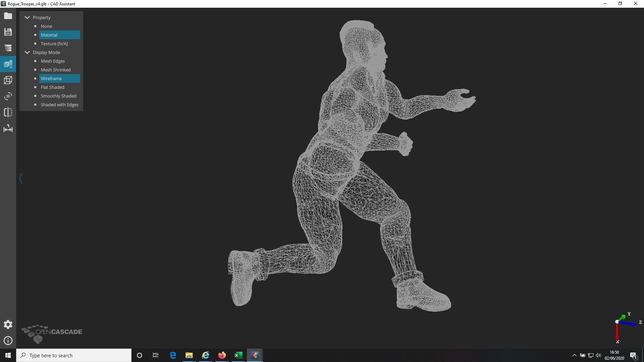This screenshot has height=362, width=644.
Task: Activate the clipping plane icon
Action: [8, 112]
